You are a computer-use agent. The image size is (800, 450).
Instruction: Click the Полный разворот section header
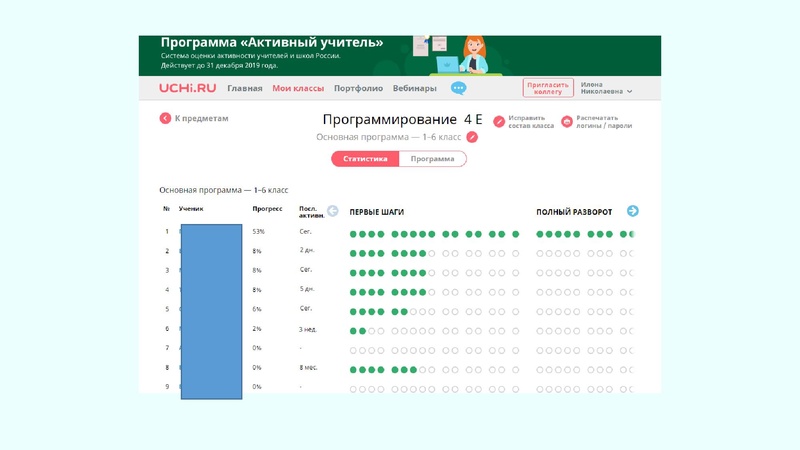point(574,212)
